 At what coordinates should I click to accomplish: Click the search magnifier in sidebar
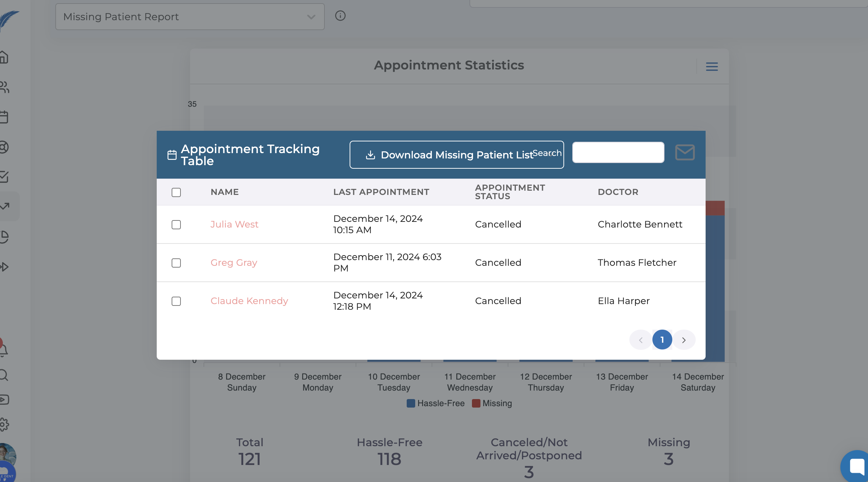[x=4, y=375]
